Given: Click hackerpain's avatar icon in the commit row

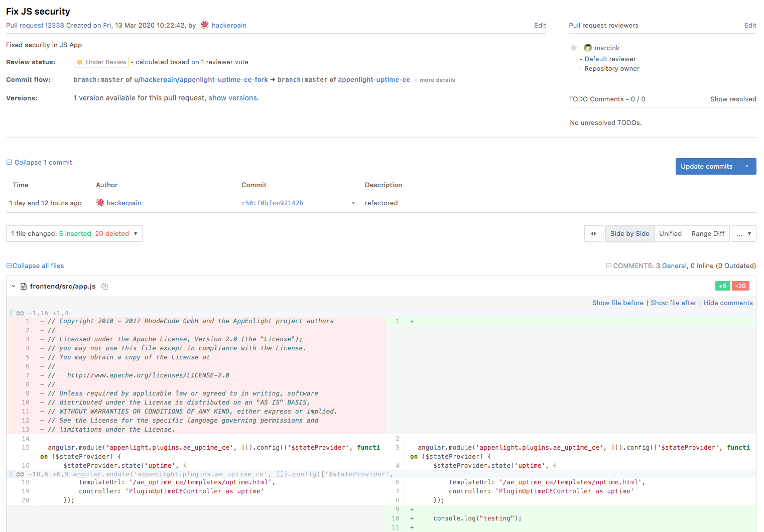Looking at the screenshot, I should click(x=100, y=203).
